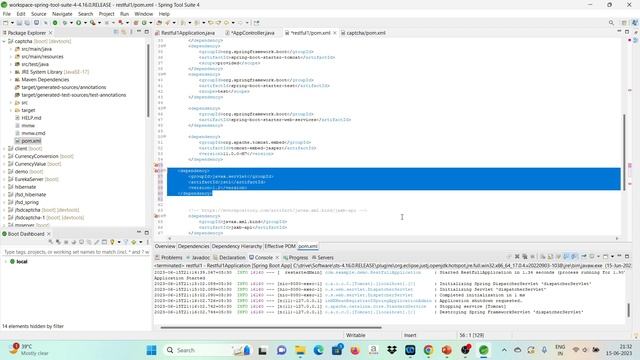The width and height of the screenshot is (640, 360).
Task: Open the Project menu
Action: tap(107, 14)
